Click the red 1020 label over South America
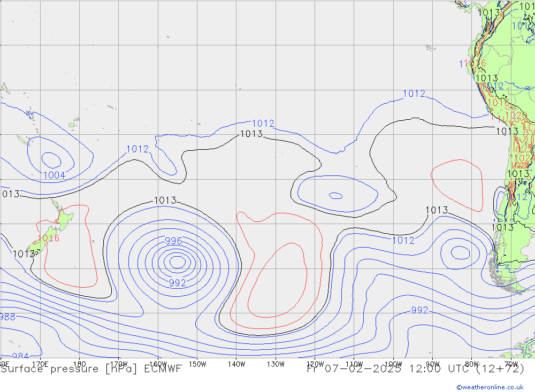 tap(516, 116)
